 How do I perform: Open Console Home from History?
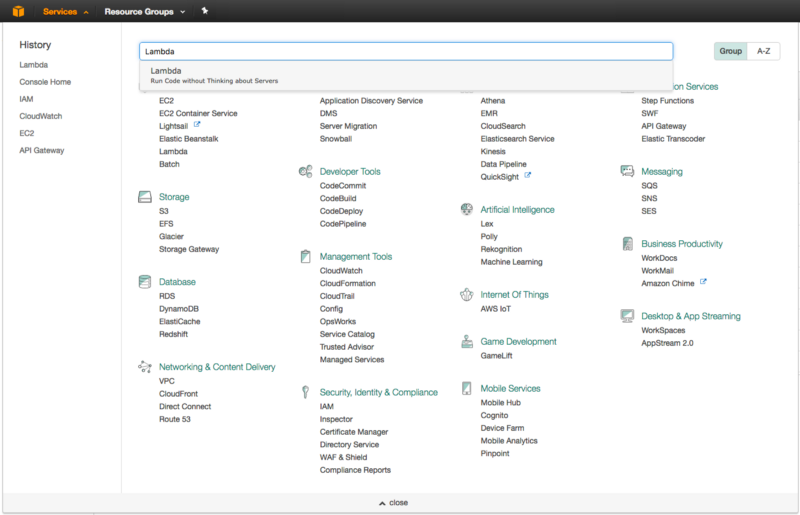click(45, 82)
